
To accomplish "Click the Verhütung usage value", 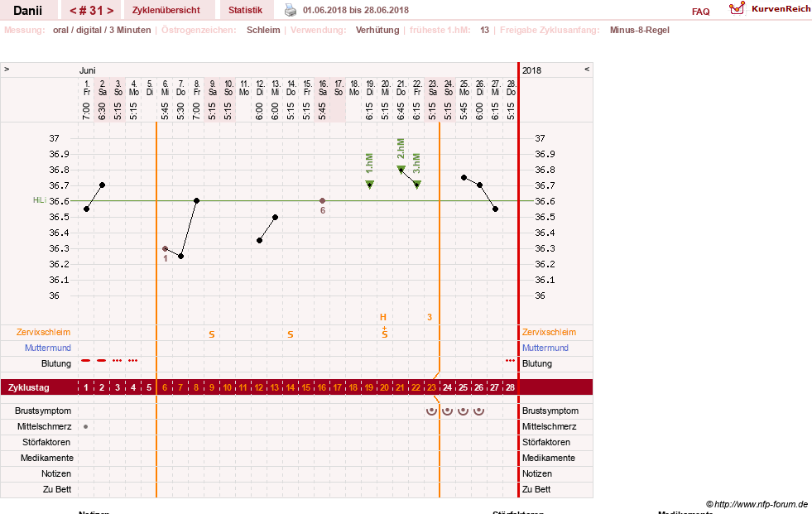I will [377, 30].
